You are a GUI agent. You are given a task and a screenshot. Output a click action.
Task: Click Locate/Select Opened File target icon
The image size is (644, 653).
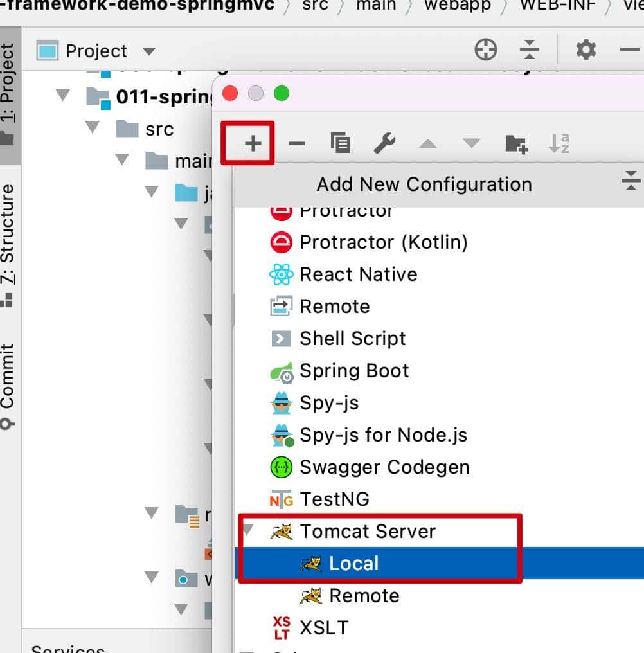486,49
